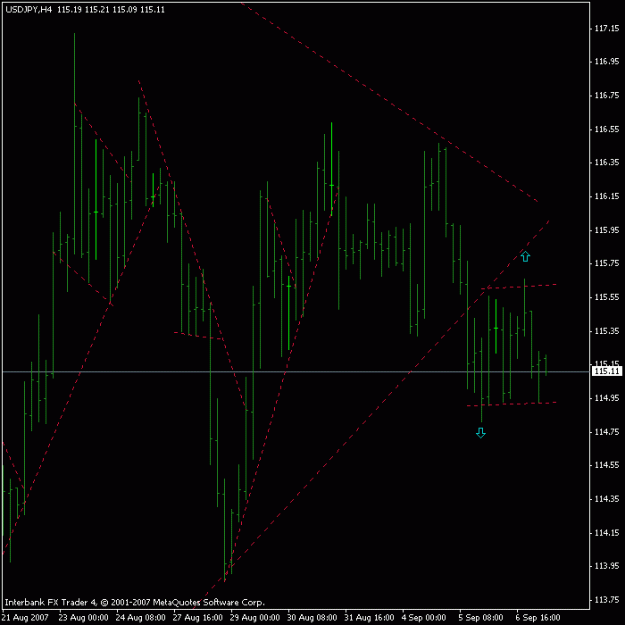Click the 115.95 price axis label
625x625 pixels.
(607, 230)
